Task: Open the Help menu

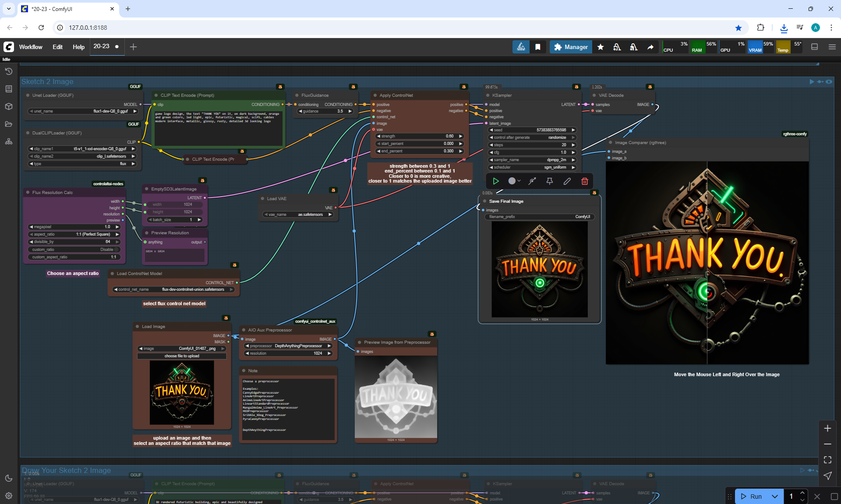Action: (x=78, y=47)
